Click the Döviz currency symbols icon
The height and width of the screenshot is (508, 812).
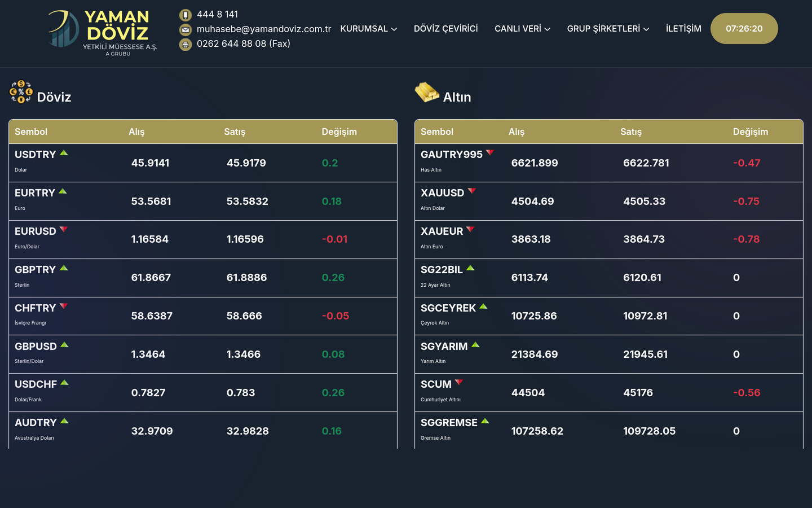[21, 92]
